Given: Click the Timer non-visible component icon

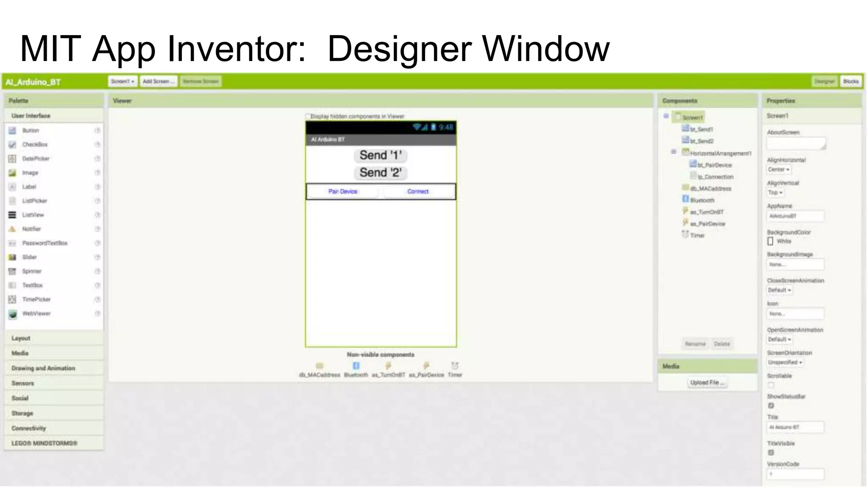Looking at the screenshot, I should pyautogui.click(x=455, y=366).
